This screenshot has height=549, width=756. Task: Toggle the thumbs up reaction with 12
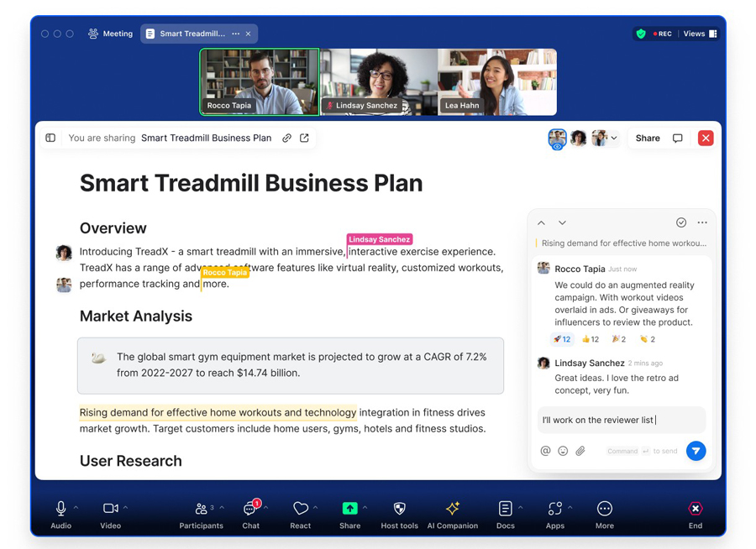tap(591, 339)
